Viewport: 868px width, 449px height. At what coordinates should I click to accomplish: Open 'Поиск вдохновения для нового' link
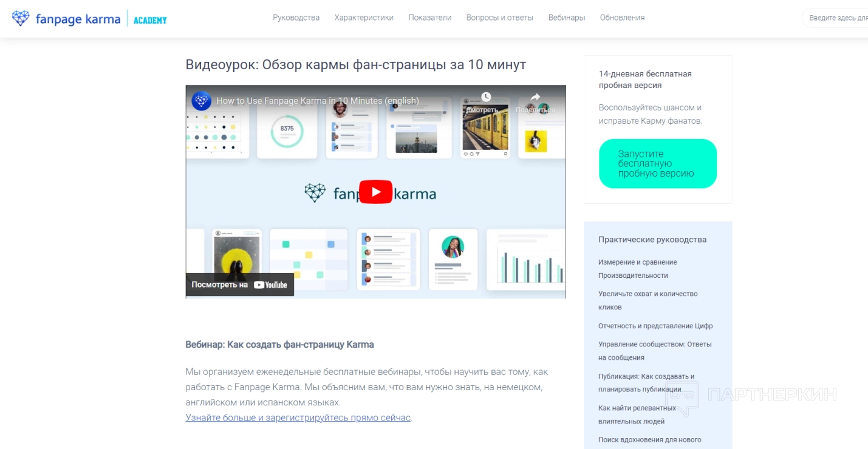650,440
